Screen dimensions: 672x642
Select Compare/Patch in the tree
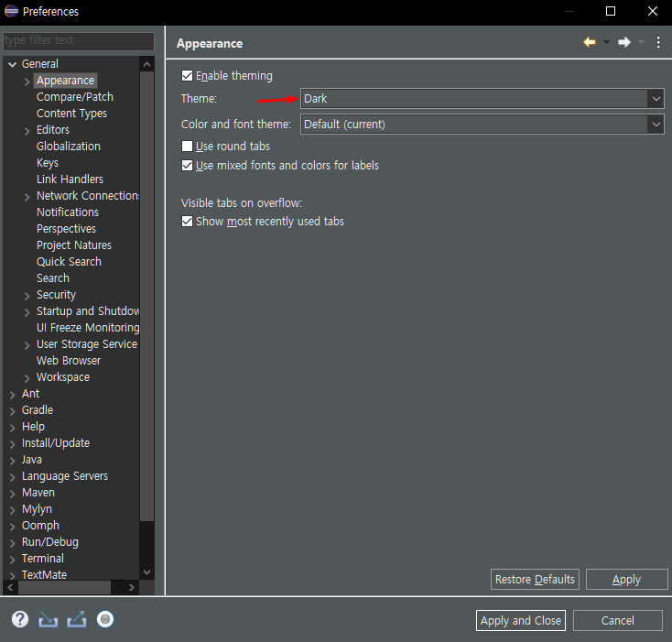point(75,97)
